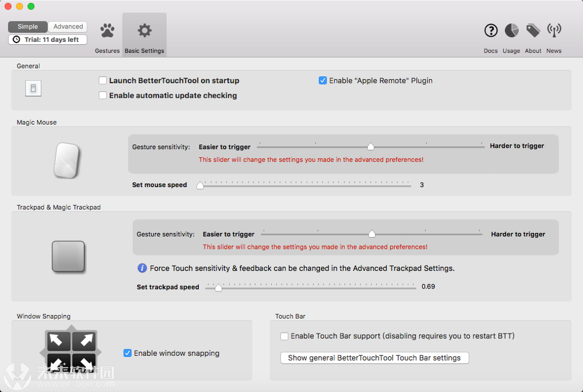The height and width of the screenshot is (392, 583).
Task: Switch to Advanced mode tab
Action: pos(68,27)
